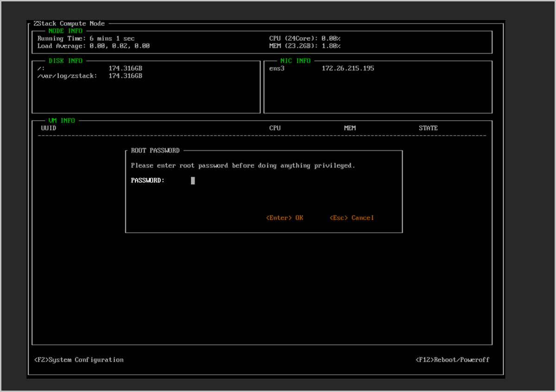Click the ZStack Compute Node title
Image resolution: width=556 pixels, height=392 pixels.
pos(69,24)
